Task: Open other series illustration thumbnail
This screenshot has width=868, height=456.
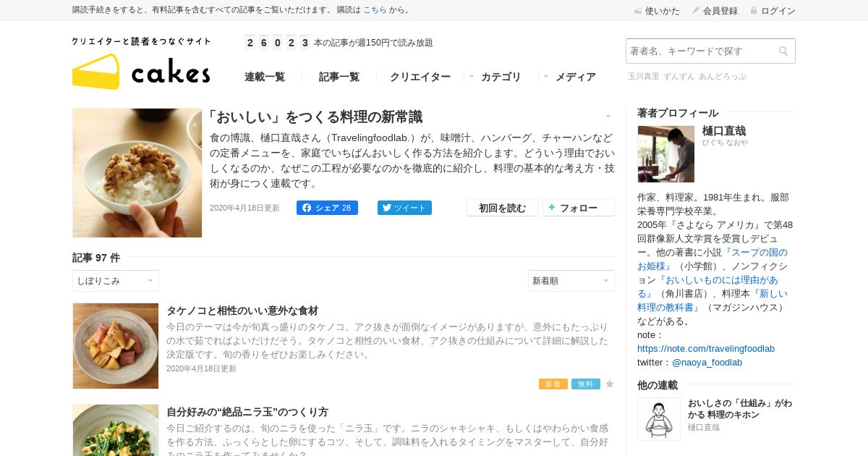Action: pos(659,419)
